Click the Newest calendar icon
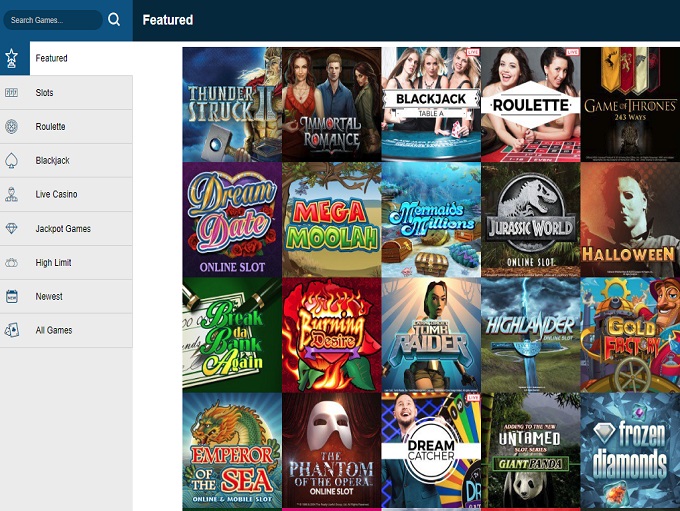The image size is (680, 511). pyautogui.click(x=11, y=297)
